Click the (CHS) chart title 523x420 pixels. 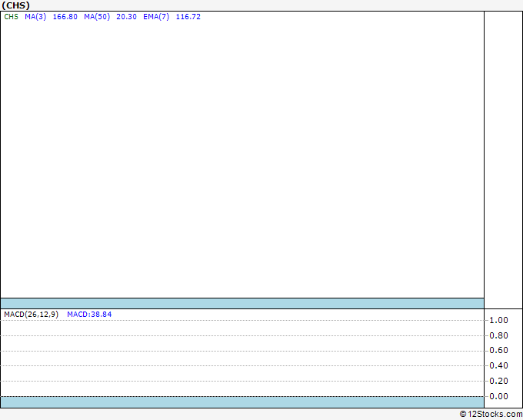click(x=15, y=5)
